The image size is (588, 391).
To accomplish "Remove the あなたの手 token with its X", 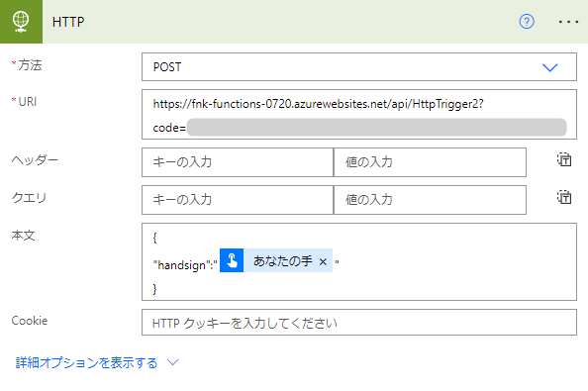I will point(323,261).
